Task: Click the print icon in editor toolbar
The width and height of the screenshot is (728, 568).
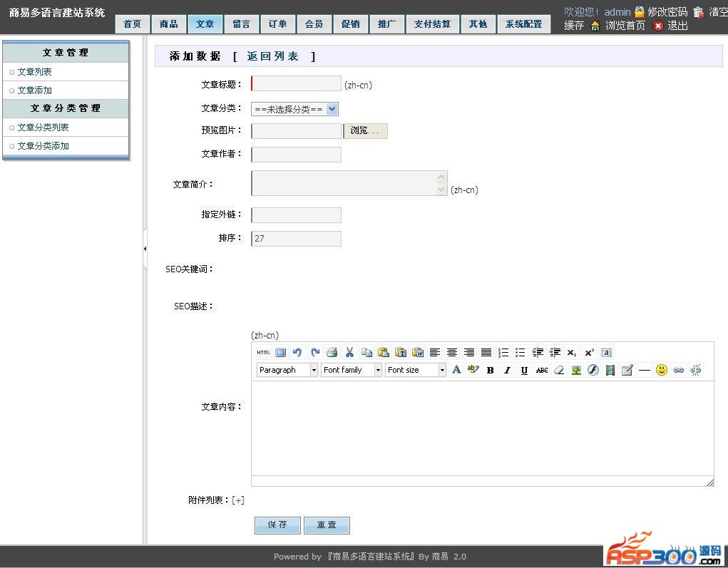Action: click(x=332, y=352)
